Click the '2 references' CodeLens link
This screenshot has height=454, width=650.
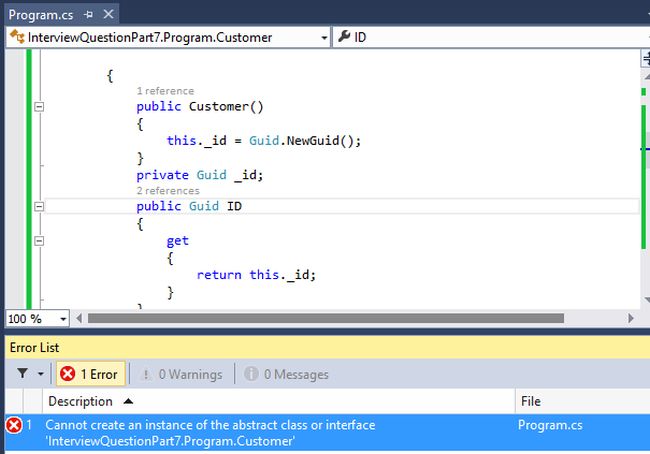168,191
